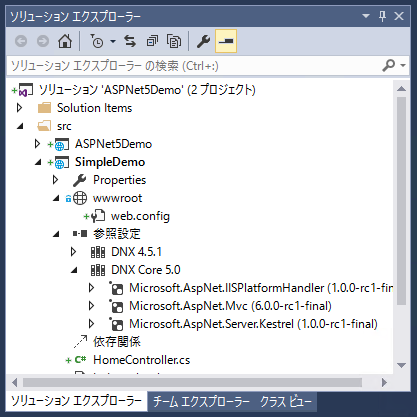Click the Forward navigation arrow in toolbar

(43, 41)
